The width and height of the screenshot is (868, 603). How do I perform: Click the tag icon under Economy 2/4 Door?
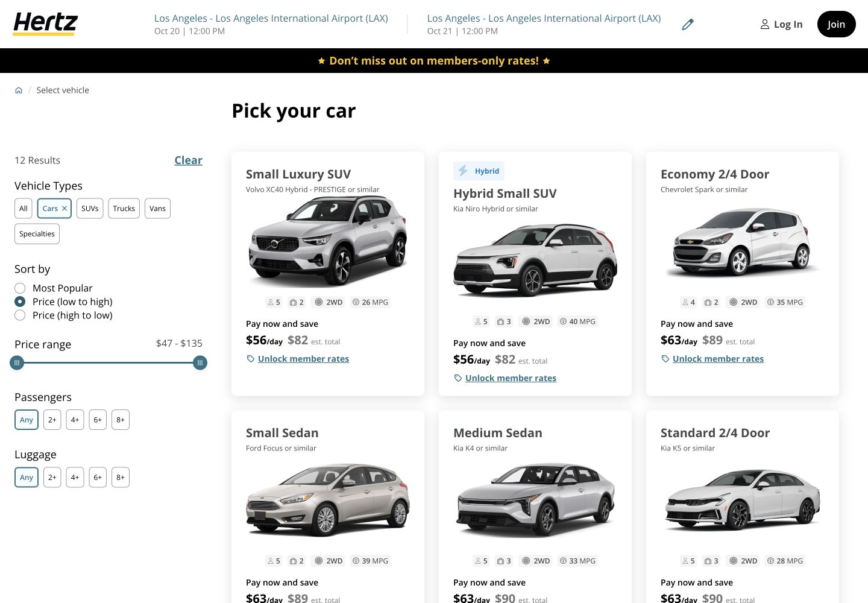click(x=665, y=359)
